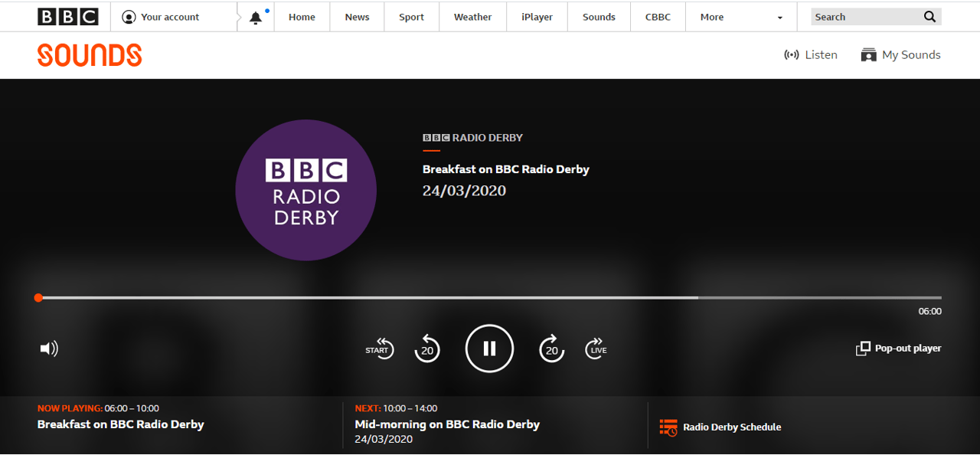Image resolution: width=980 pixels, height=455 pixels.
Task: Click the search magnifier icon
Action: coord(929,17)
